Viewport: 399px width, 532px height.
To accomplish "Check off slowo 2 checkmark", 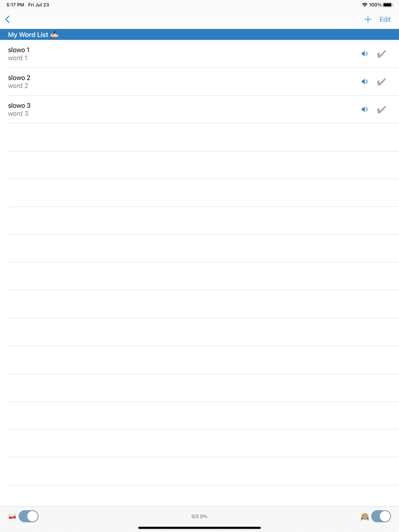I will pos(381,81).
